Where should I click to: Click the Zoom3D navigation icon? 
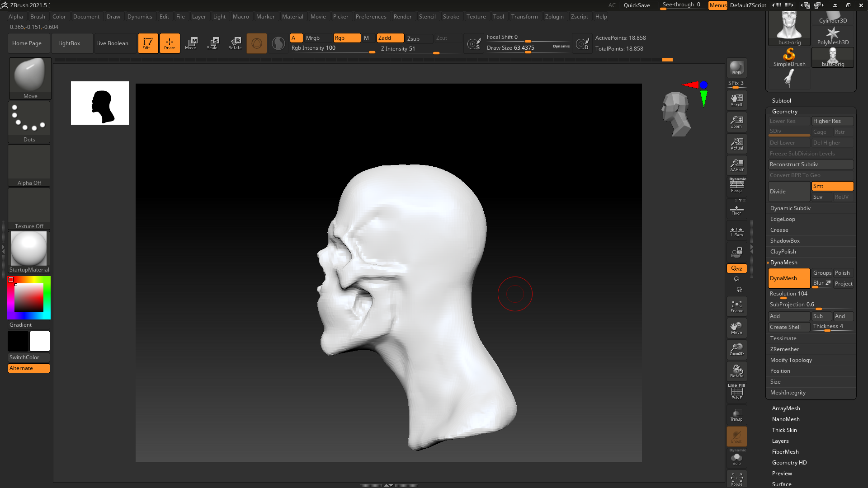click(736, 349)
